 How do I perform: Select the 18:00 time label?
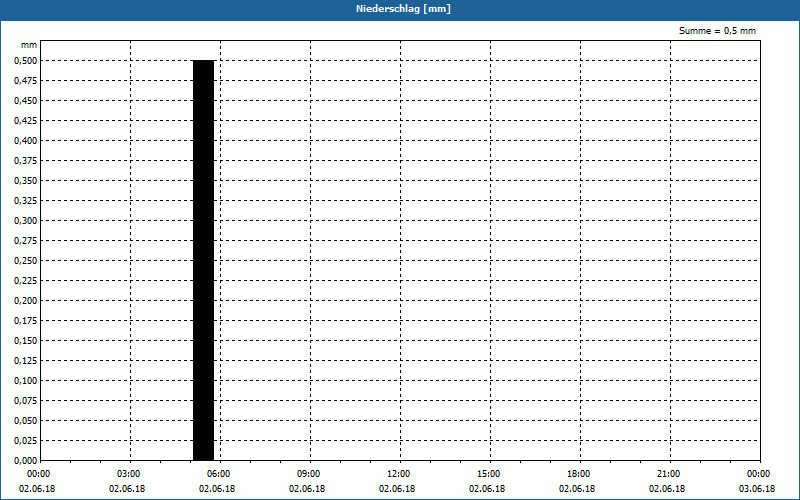579,474
